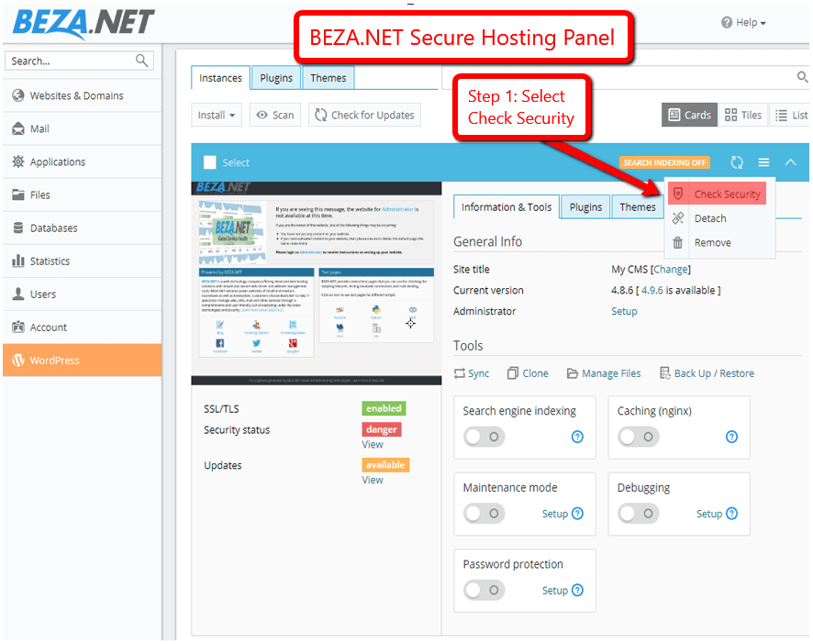Viewport: 813px width, 644px height.
Task: Click the refresh icon in the blue instance header
Action: (737, 162)
